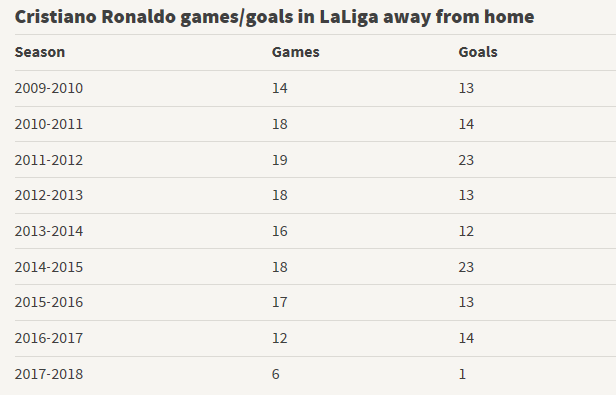Image resolution: width=616 pixels, height=395 pixels.
Task: Click the 2017-2018 season cell
Action: [x=49, y=374]
